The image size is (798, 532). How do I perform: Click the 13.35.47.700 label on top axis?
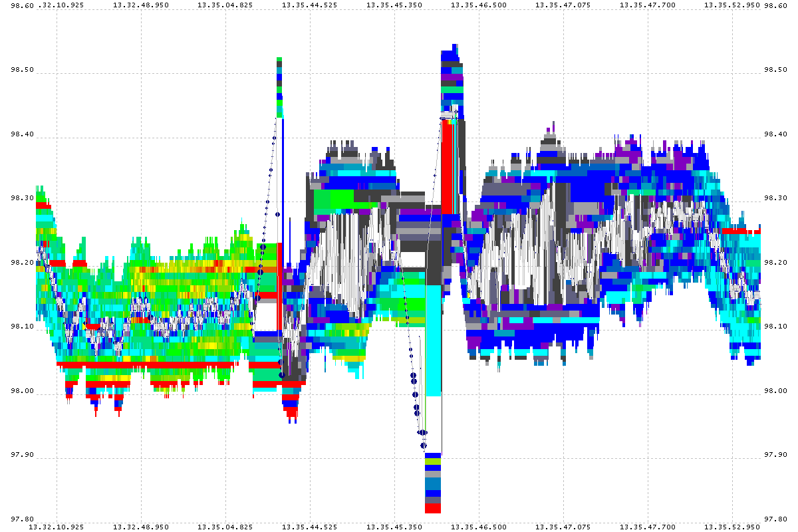click(x=648, y=5)
